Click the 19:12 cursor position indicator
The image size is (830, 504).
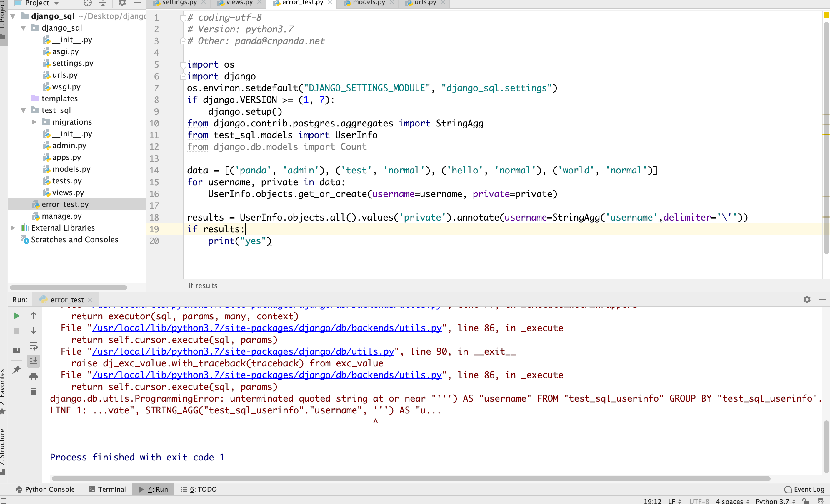coord(652,501)
